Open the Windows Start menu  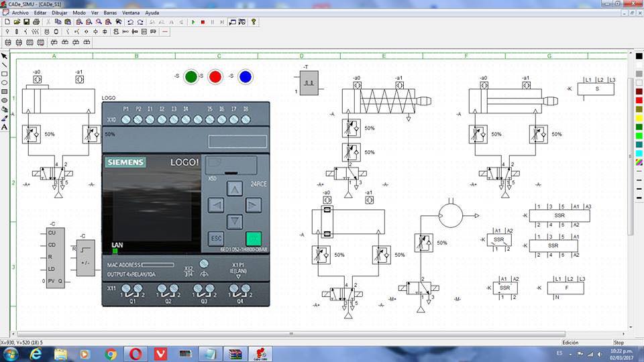coord(10,354)
